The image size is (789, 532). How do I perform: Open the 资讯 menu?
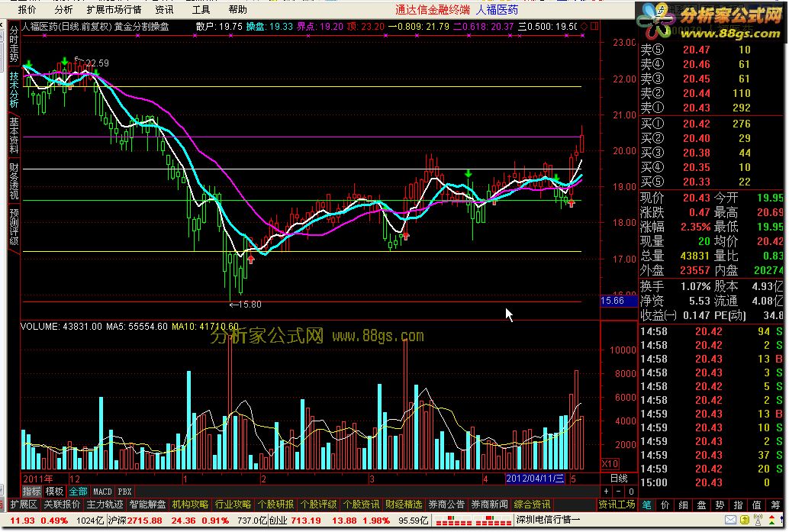pyautogui.click(x=164, y=10)
